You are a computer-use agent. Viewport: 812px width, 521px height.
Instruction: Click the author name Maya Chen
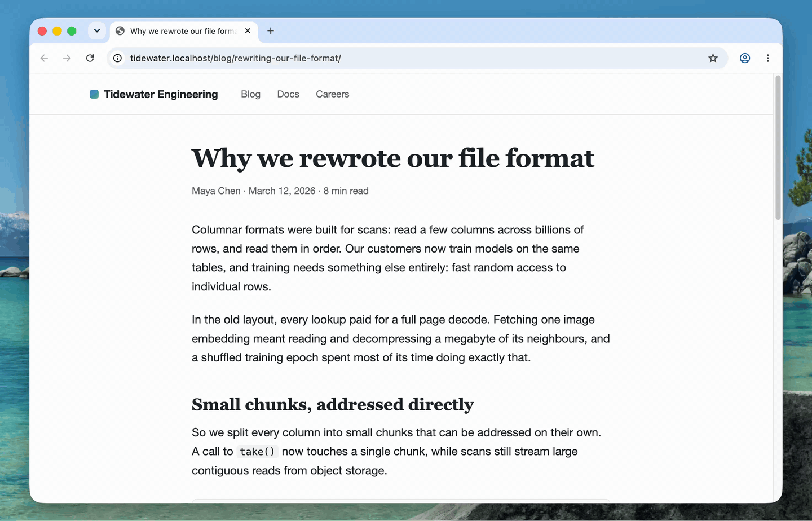coord(216,191)
